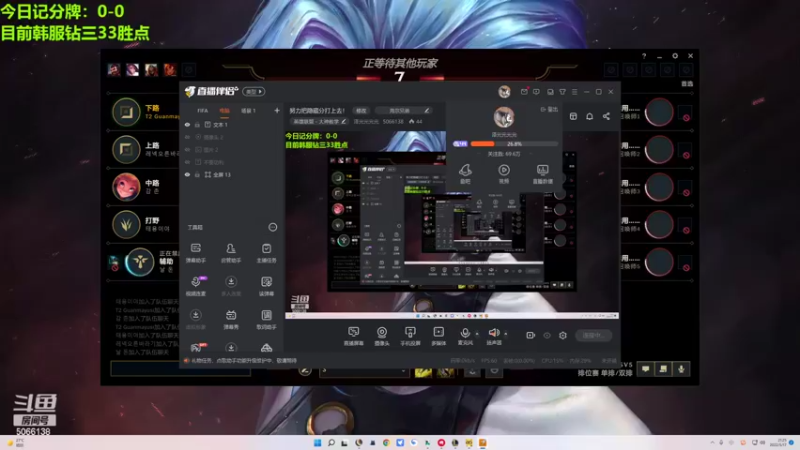
Task: Open the settings gear beside start button
Action: [x=563, y=335]
